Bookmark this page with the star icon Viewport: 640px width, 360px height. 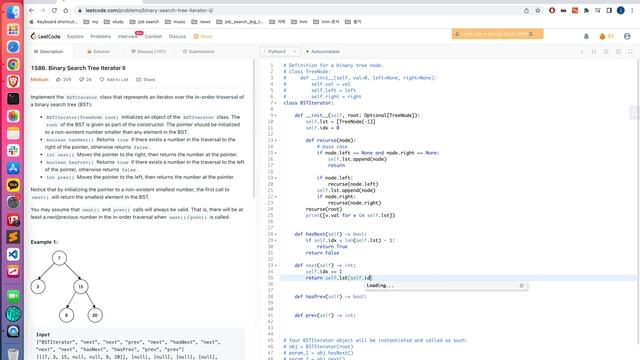coord(538,11)
